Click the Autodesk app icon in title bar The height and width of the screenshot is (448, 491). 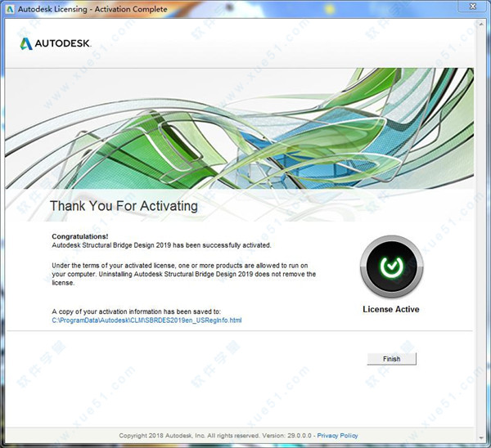pyautogui.click(x=11, y=9)
